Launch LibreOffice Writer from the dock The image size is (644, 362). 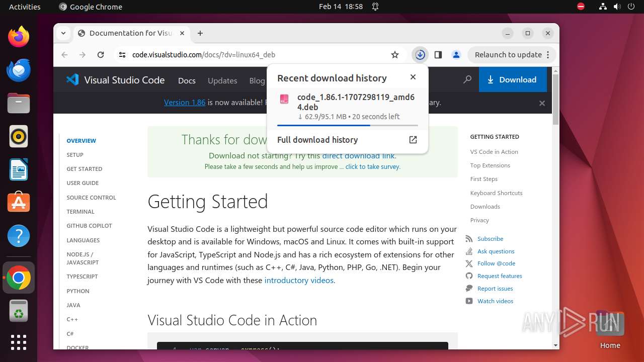coord(19,169)
